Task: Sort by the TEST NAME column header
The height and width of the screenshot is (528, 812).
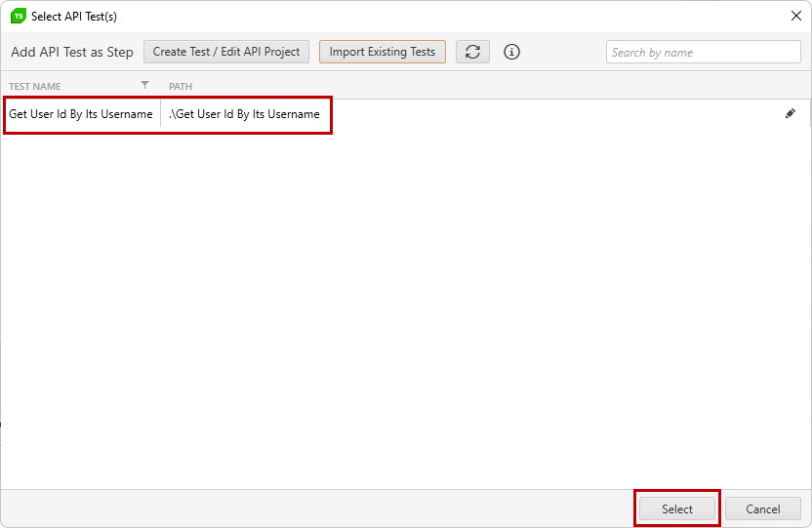Action: click(35, 87)
